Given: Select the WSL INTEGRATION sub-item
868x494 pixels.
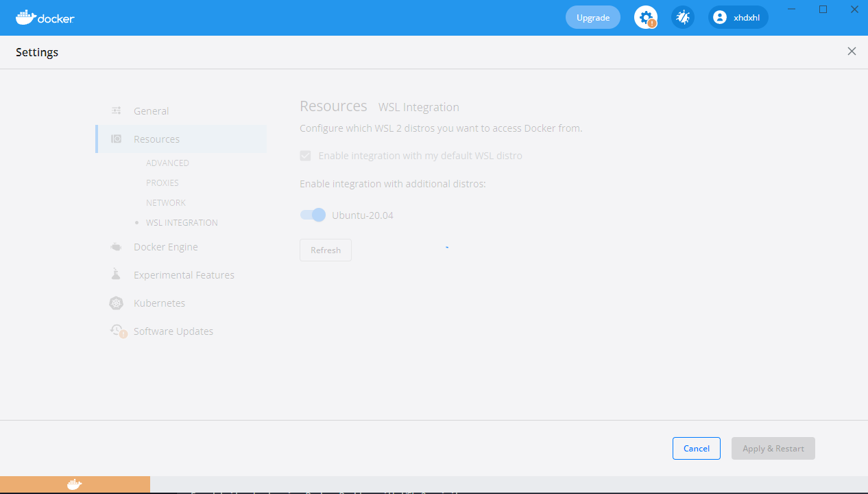Looking at the screenshot, I should pyautogui.click(x=182, y=222).
